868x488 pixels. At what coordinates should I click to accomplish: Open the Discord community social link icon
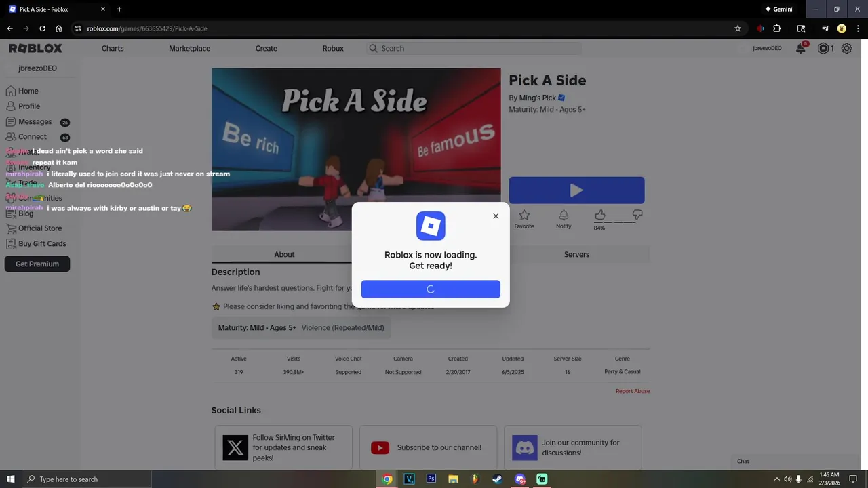524,447
